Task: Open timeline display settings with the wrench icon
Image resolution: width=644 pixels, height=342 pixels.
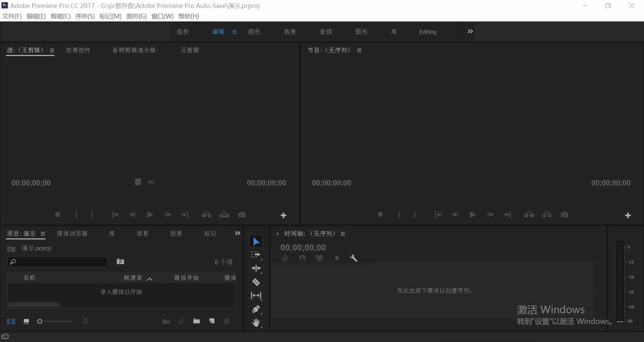Action: click(354, 258)
